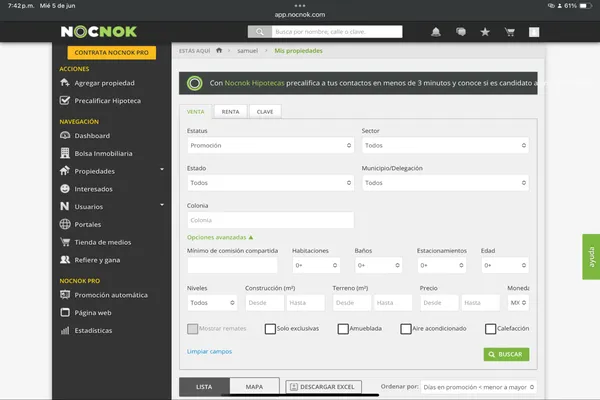Click the notifications bell icon
This screenshot has width=600, height=400.
coord(435,32)
